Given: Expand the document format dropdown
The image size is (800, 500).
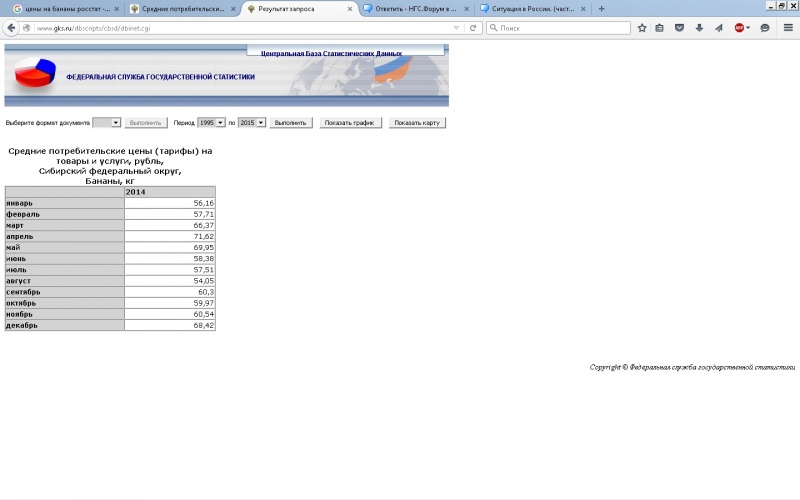Looking at the screenshot, I should tap(107, 123).
